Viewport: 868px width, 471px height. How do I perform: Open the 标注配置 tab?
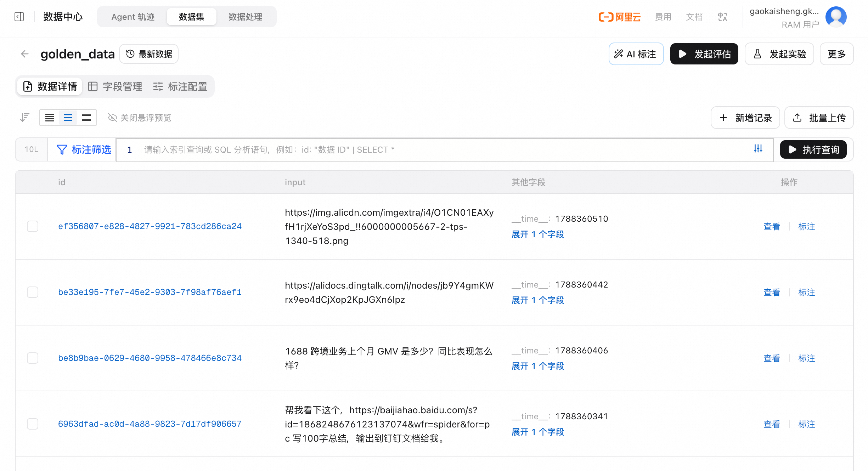[180, 86]
